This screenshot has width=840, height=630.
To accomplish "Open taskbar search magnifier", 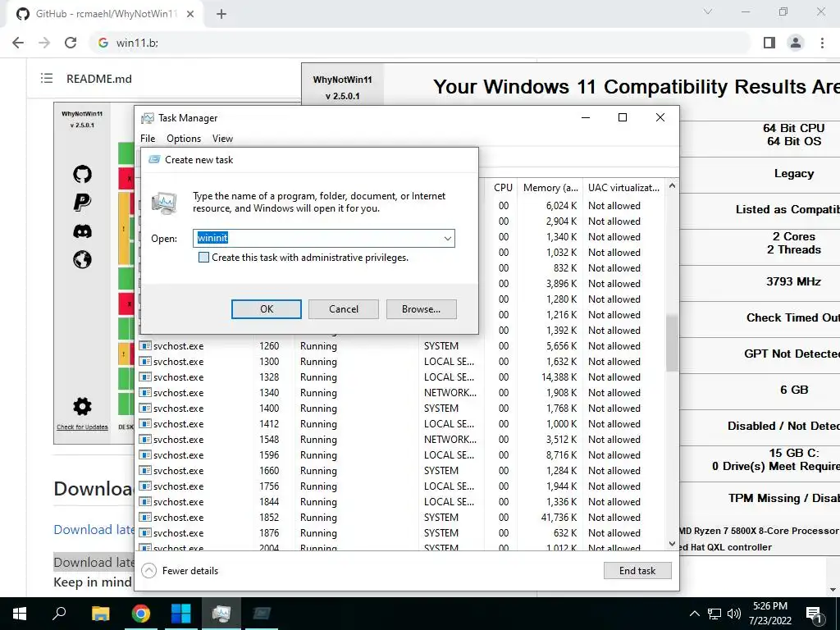I will coord(59,614).
